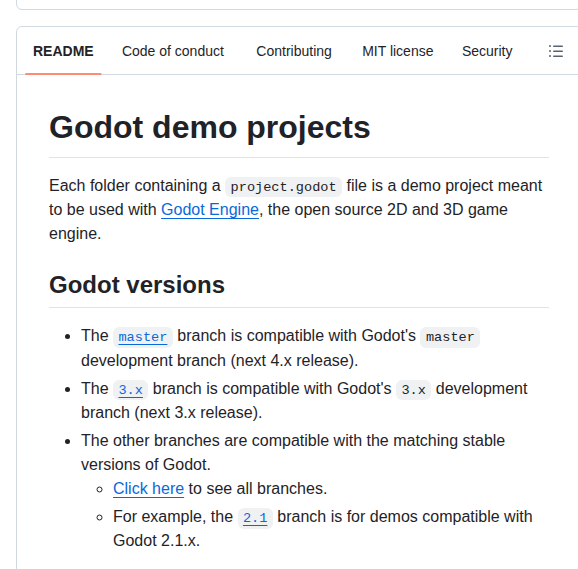
Task: Click the project.godot code text
Action: 283,187
